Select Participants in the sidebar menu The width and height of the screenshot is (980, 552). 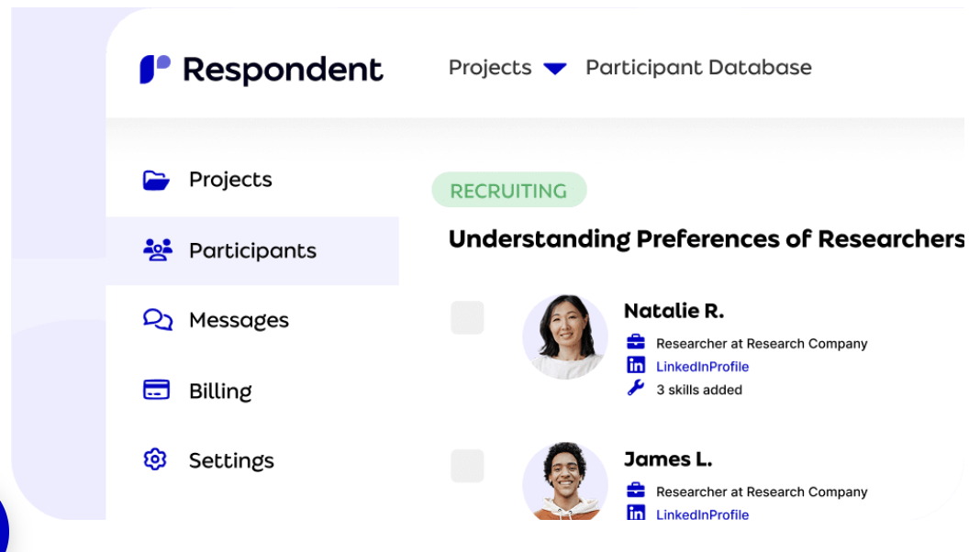pyautogui.click(x=252, y=249)
